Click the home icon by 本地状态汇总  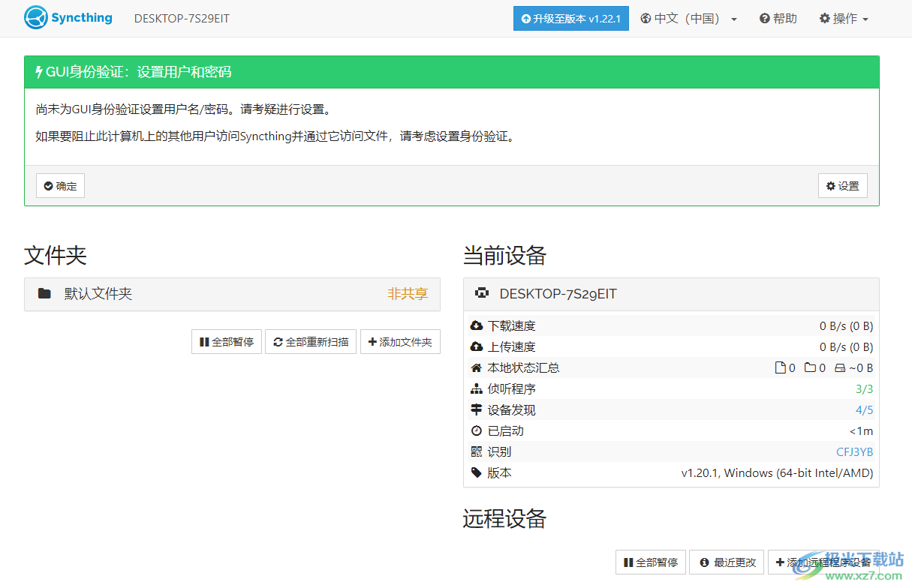[x=476, y=368]
